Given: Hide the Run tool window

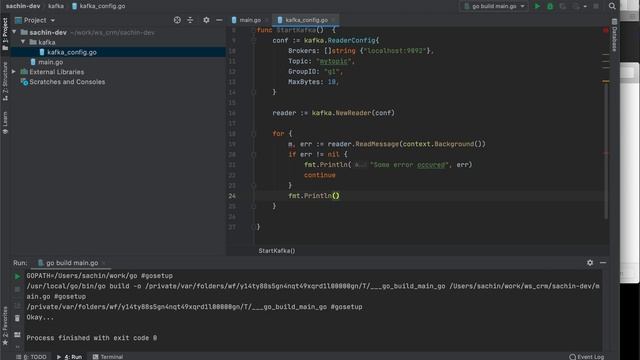Looking at the screenshot, I should point(603,263).
